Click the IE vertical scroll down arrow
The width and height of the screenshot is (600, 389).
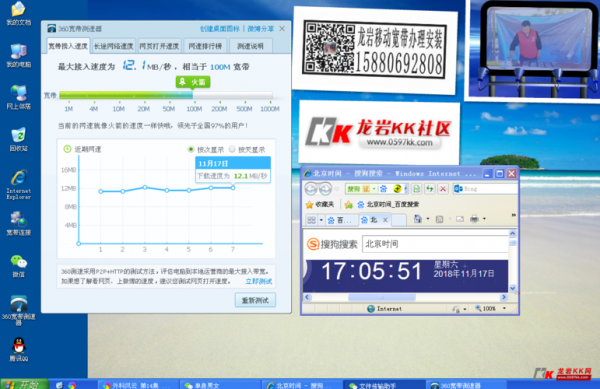[x=513, y=288]
